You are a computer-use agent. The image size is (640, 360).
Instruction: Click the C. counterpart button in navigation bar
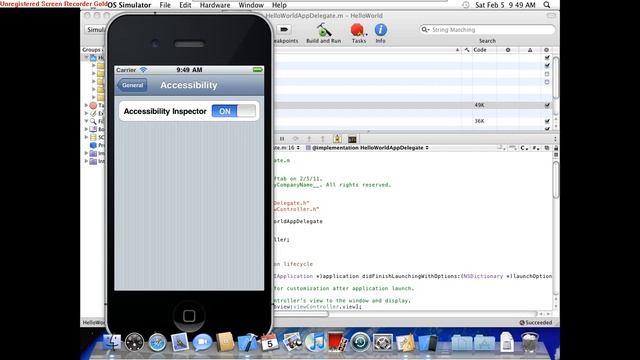coord(524,148)
